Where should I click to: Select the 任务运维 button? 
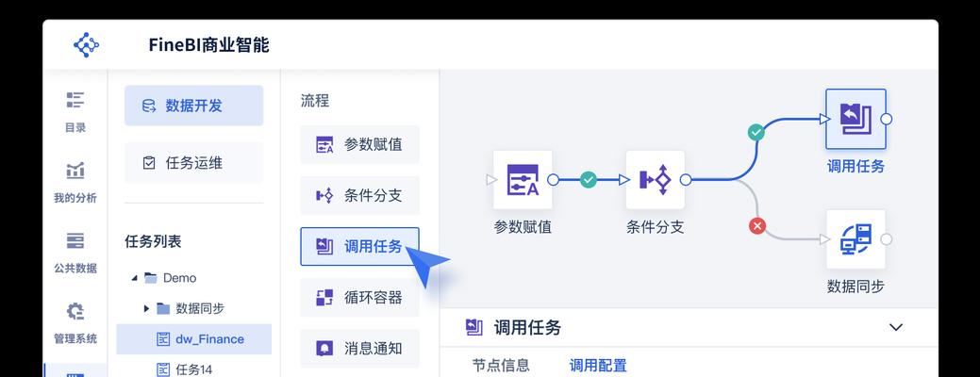click(193, 163)
